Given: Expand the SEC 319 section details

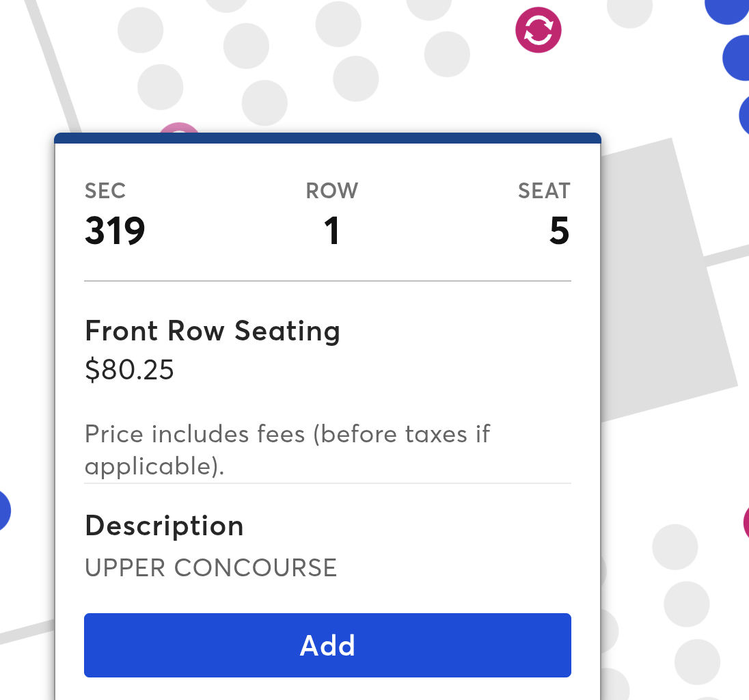Looking at the screenshot, I should coord(115,217).
